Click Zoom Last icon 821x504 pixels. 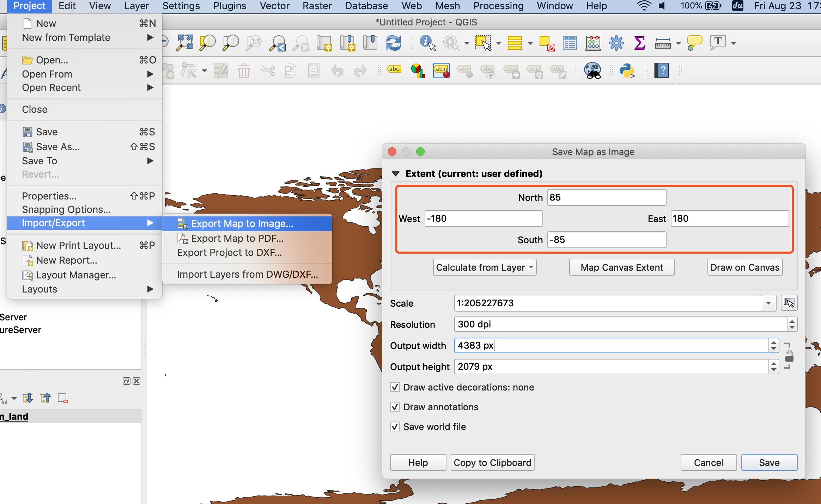[x=278, y=43]
